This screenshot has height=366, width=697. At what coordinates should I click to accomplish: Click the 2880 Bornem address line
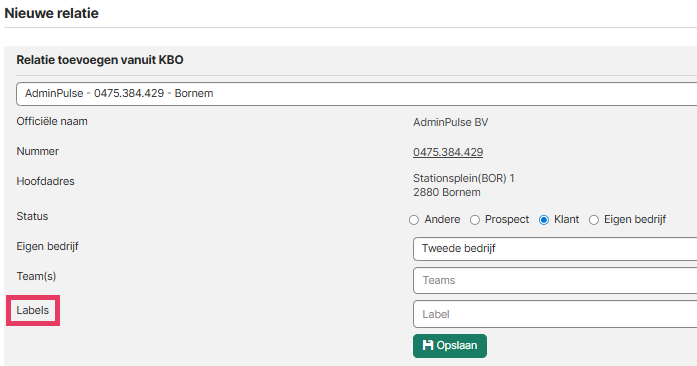[x=447, y=193]
